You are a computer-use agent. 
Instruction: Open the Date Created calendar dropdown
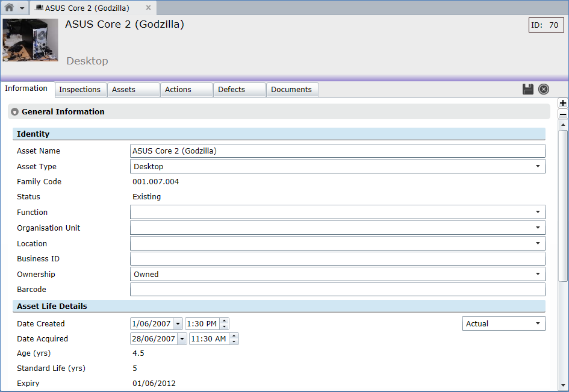pyautogui.click(x=178, y=323)
